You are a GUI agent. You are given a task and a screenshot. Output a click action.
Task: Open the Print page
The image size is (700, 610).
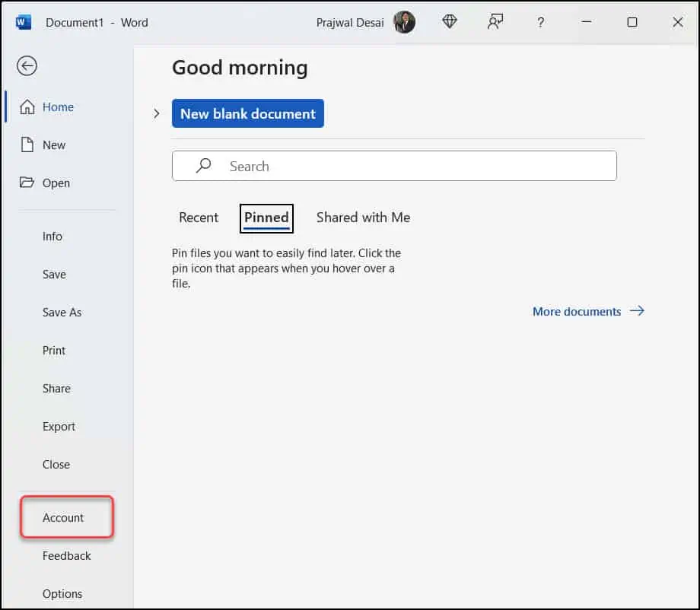click(x=54, y=351)
